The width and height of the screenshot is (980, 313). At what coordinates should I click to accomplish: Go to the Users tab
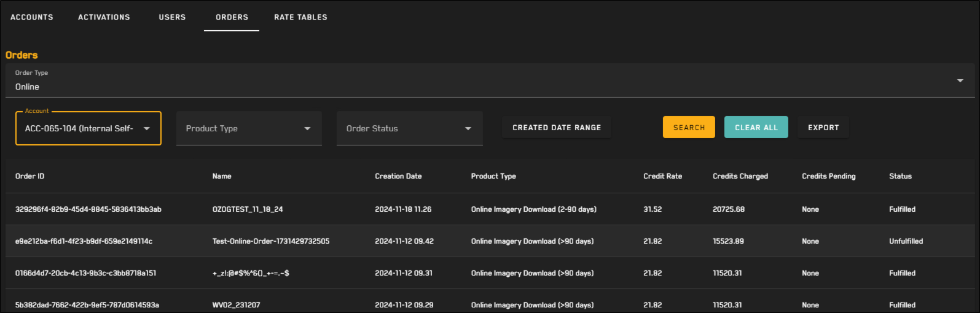(172, 17)
